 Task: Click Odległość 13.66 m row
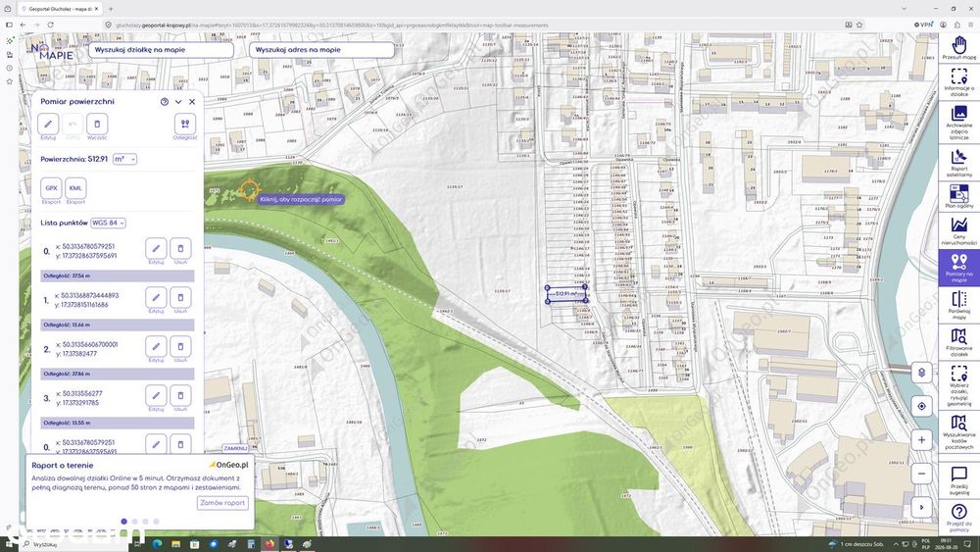[117, 326]
